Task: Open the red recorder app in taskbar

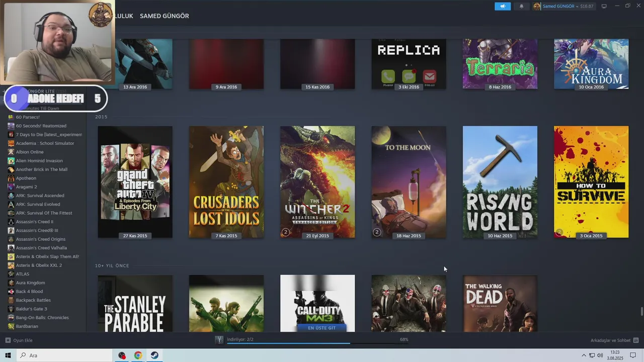Action: pos(122,355)
